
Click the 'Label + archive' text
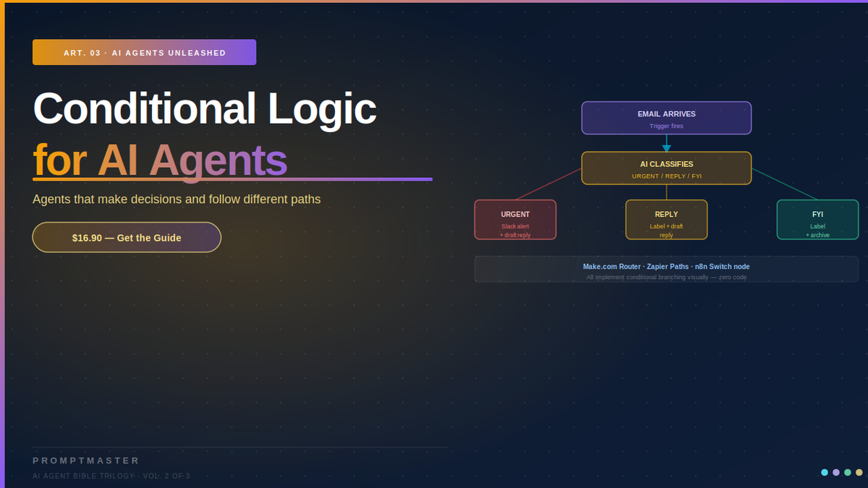point(817,231)
